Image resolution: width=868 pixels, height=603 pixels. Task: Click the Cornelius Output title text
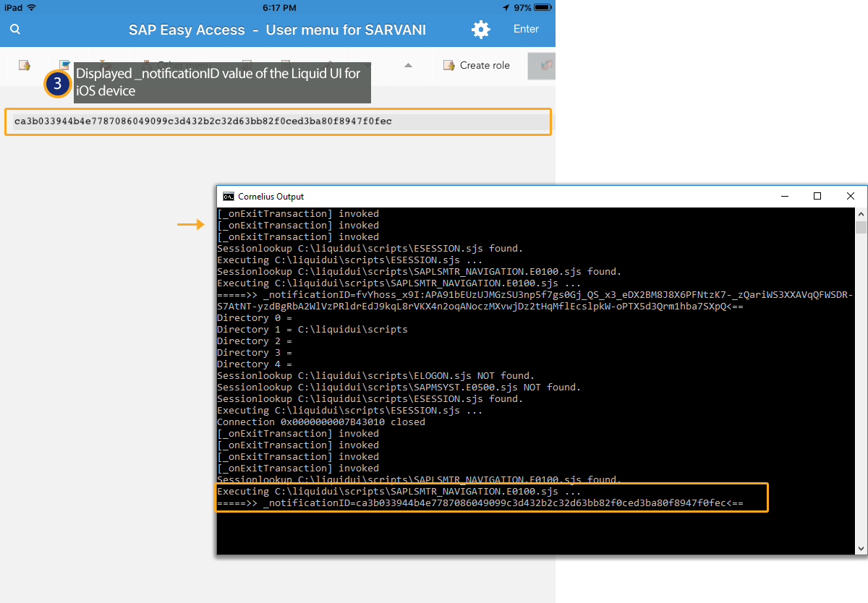271,197
